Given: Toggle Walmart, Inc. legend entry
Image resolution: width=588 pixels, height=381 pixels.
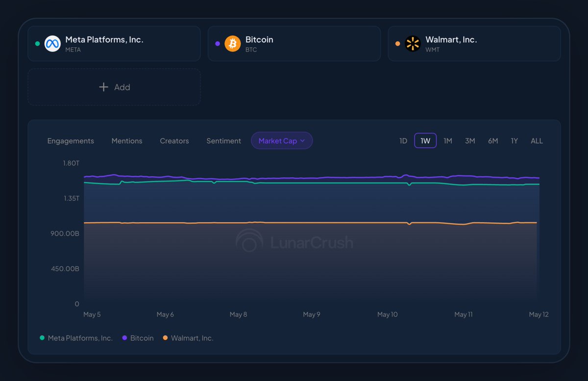Looking at the screenshot, I should 188,338.
